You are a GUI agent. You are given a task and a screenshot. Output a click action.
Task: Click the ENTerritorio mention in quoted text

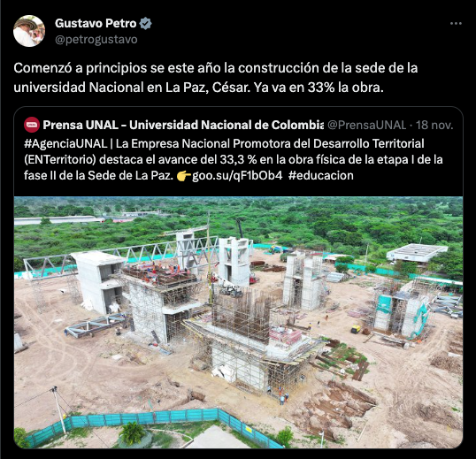click(60, 159)
